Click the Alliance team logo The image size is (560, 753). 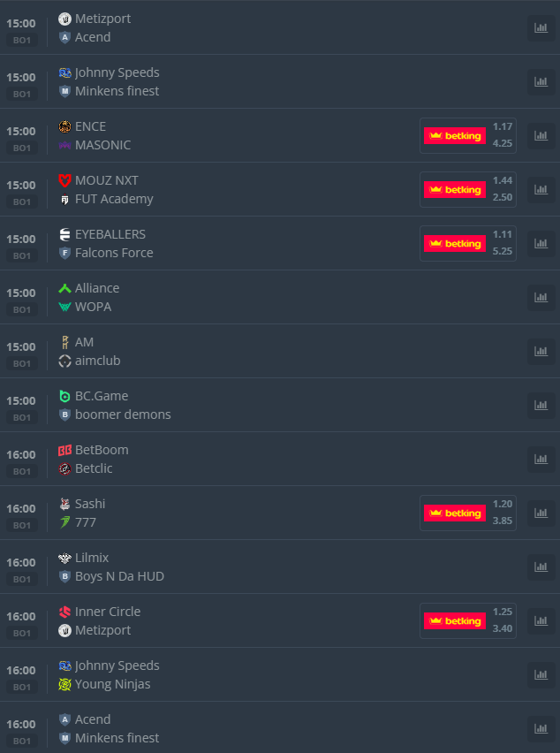point(64,288)
